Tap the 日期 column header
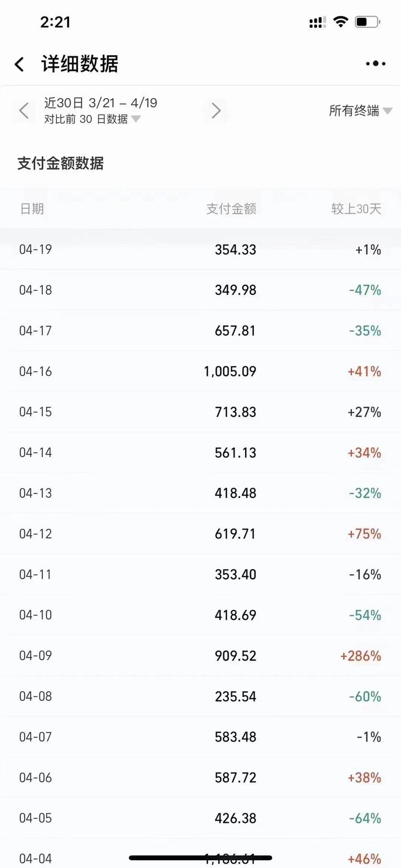 [x=32, y=209]
